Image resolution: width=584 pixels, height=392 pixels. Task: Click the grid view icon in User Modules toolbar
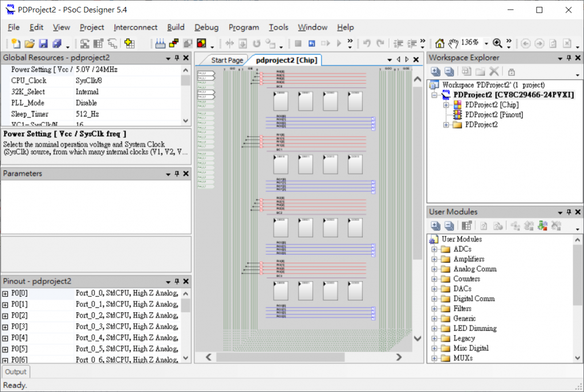(x=467, y=226)
